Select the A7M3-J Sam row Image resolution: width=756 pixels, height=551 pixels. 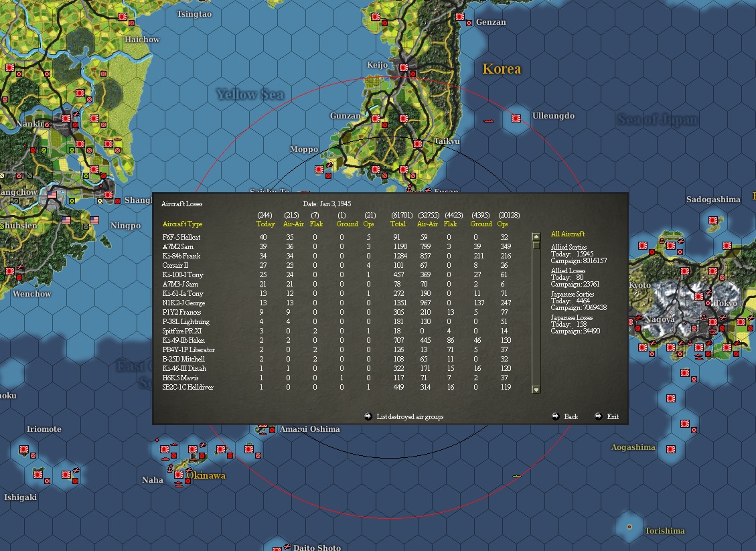pos(337,284)
